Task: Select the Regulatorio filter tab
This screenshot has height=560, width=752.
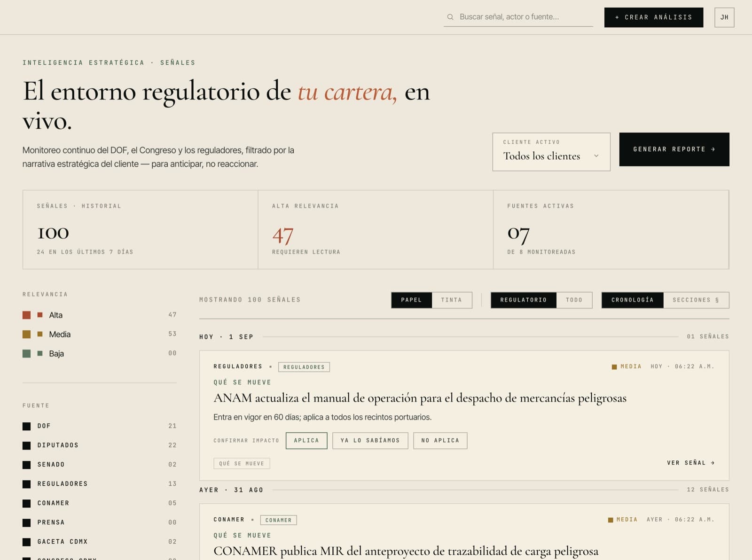Action: [x=524, y=300]
